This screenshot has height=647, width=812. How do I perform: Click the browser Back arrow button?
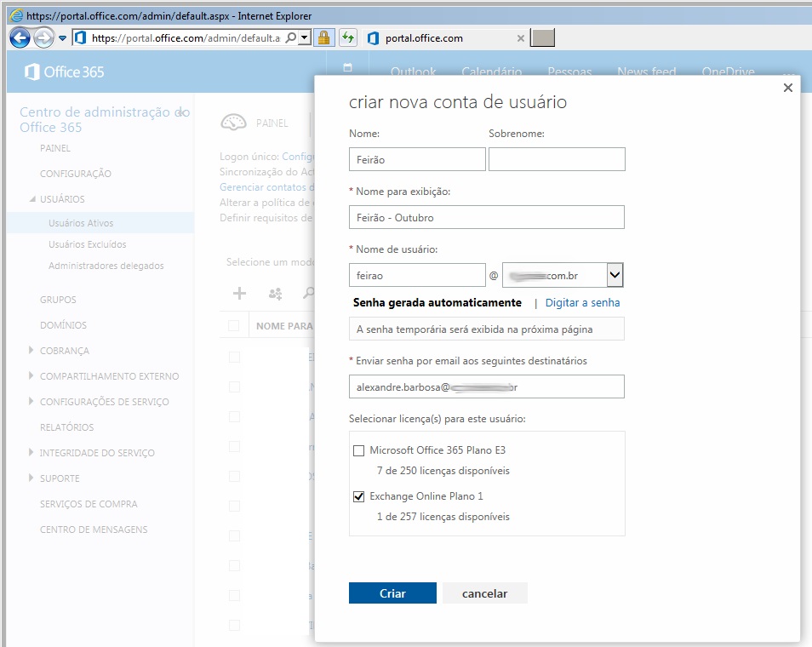pos(20,37)
